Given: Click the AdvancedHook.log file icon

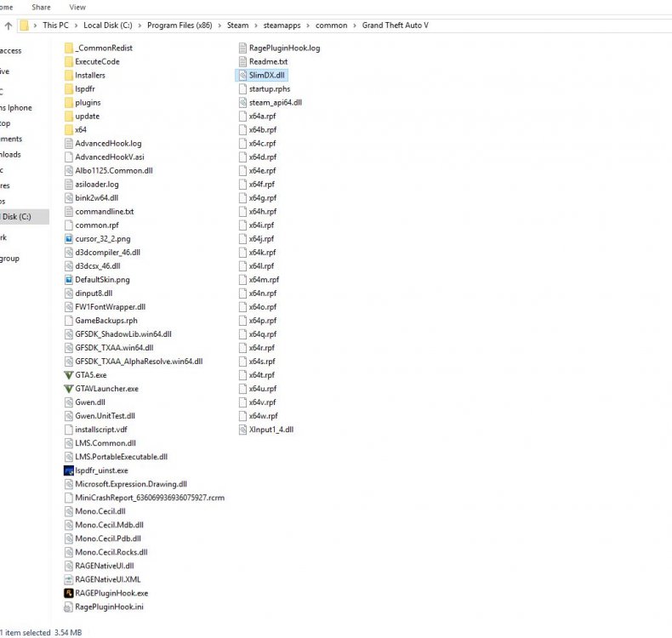Looking at the screenshot, I should 69,144.
